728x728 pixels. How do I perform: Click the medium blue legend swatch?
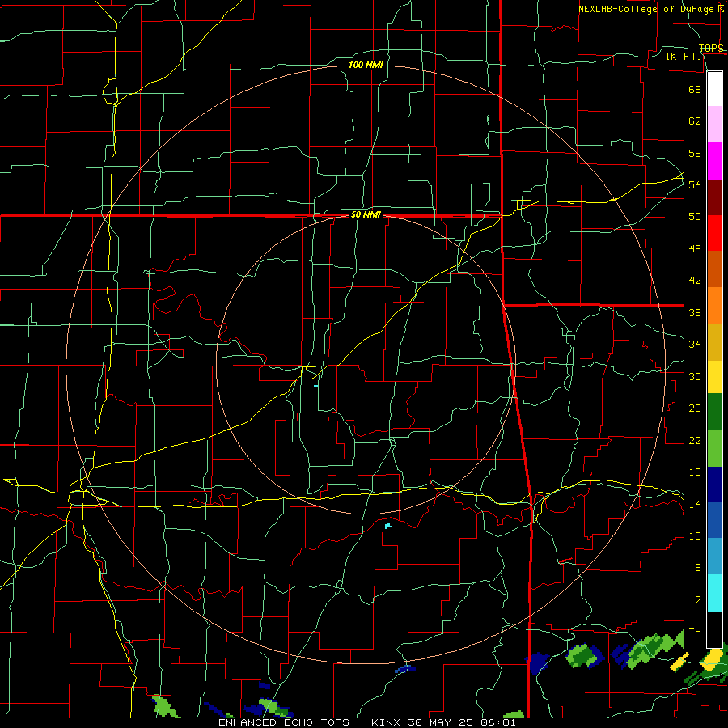714,520
